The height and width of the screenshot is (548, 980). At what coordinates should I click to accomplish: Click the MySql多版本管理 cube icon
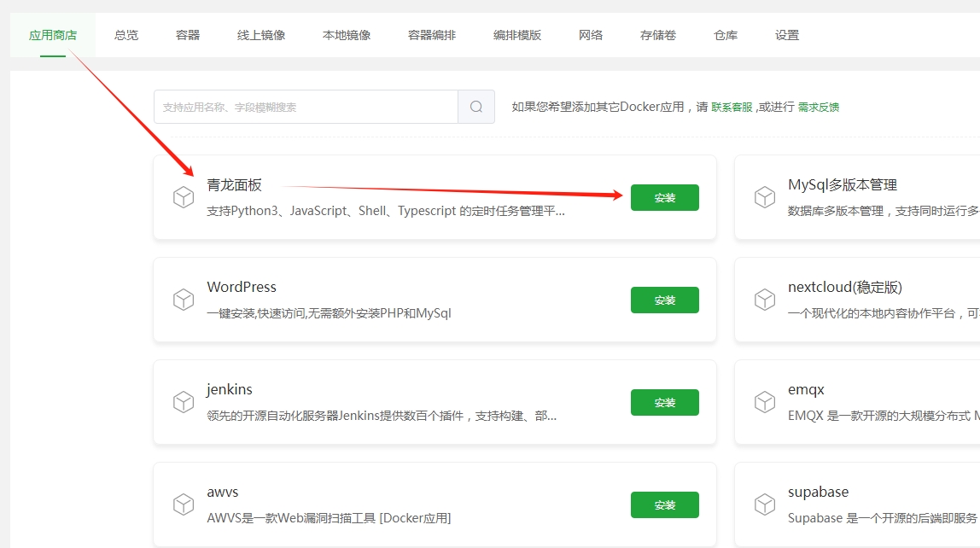pyautogui.click(x=765, y=197)
